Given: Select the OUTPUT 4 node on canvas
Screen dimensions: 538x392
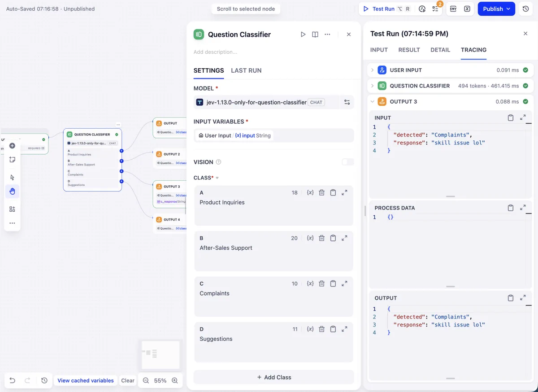Looking at the screenshot, I should point(170,223).
